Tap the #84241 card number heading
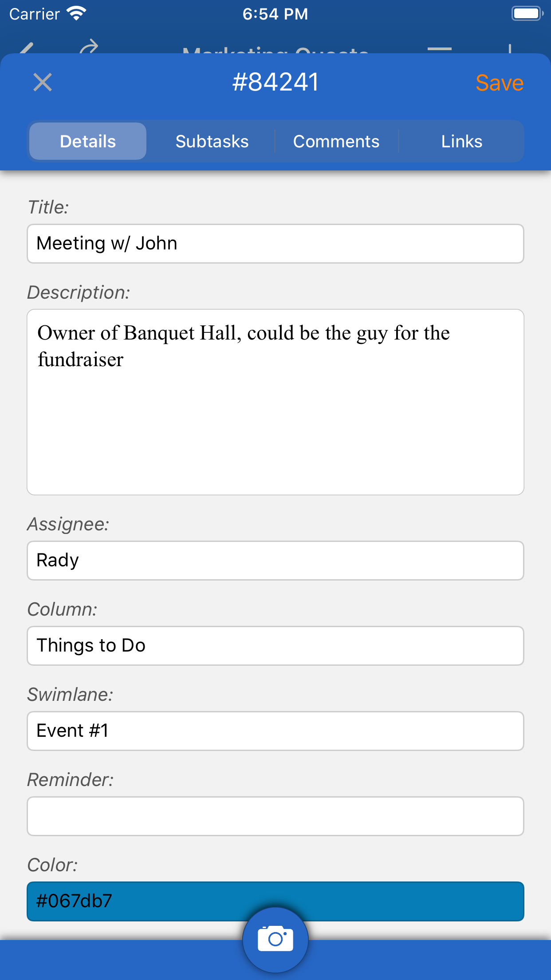The image size is (551, 980). point(275,83)
